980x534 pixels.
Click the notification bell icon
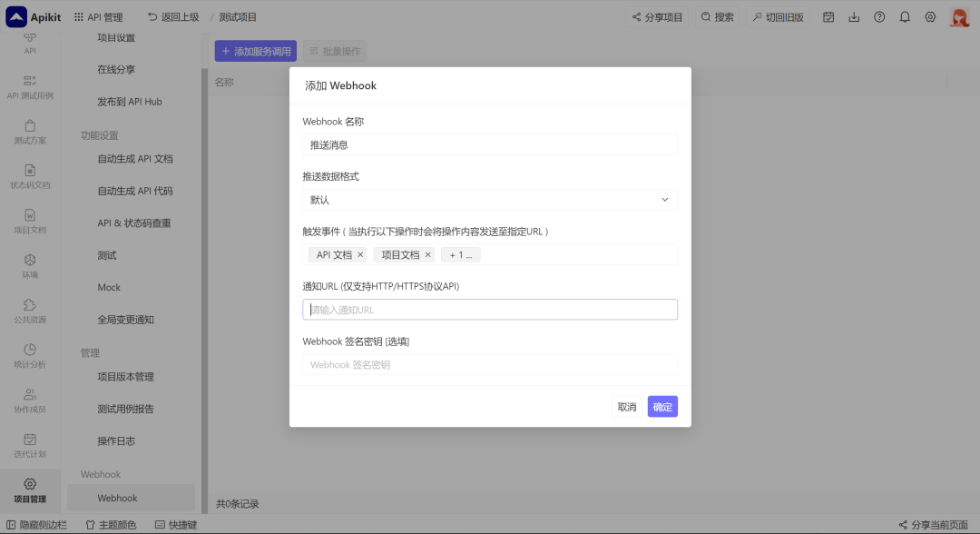[x=905, y=16]
